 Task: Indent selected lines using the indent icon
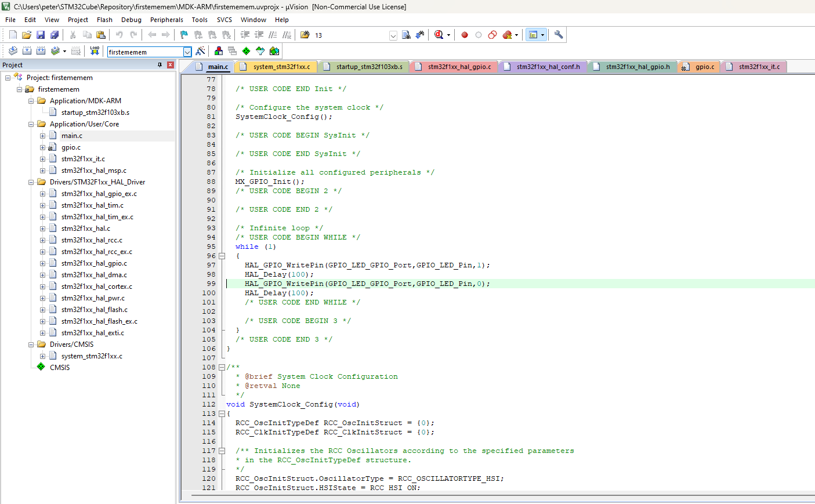coord(245,35)
